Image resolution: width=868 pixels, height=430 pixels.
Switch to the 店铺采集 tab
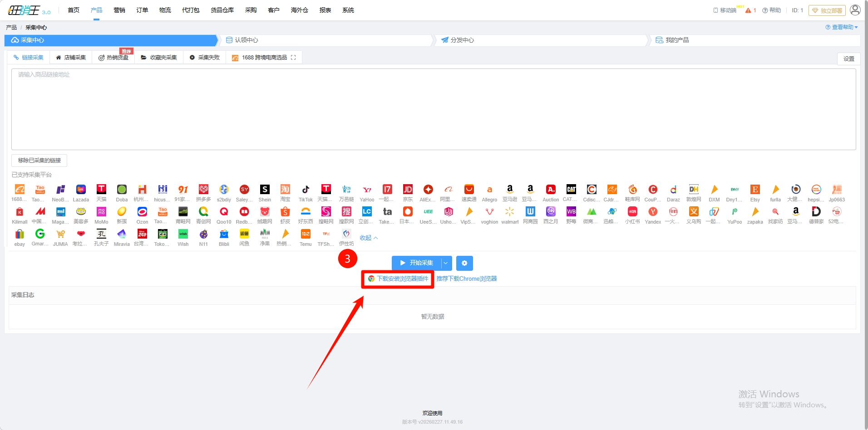click(71, 58)
